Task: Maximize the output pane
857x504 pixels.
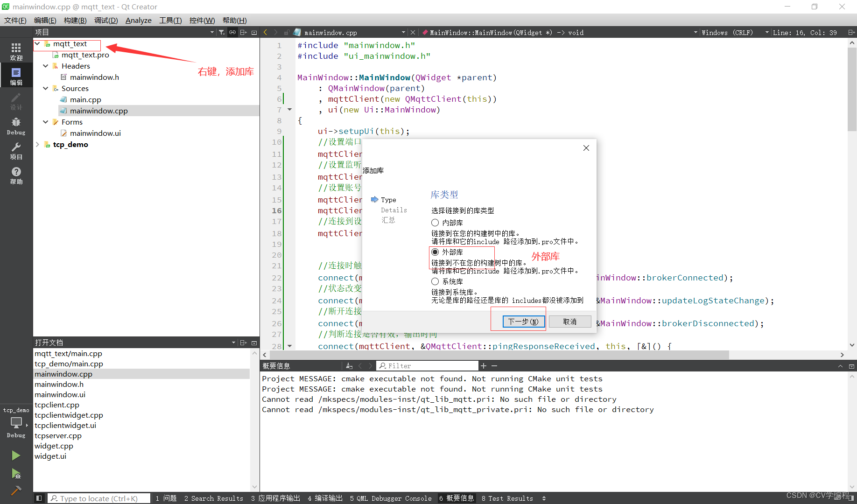Action: pyautogui.click(x=851, y=366)
